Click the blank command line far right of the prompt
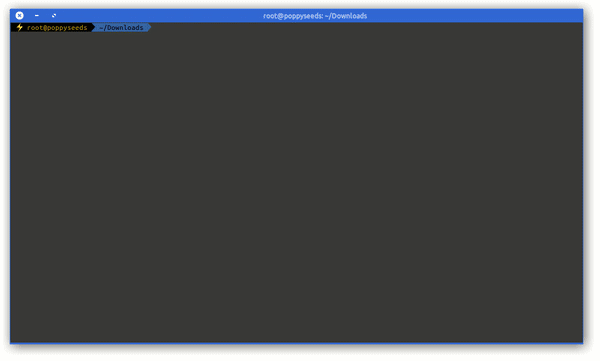 pyautogui.click(x=497, y=28)
